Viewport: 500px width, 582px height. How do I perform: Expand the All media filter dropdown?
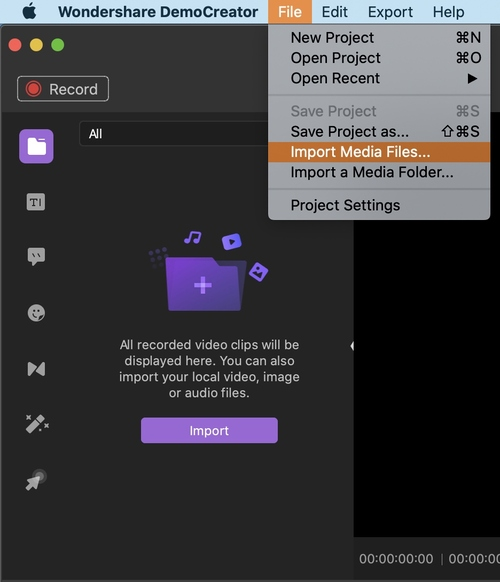[173, 134]
